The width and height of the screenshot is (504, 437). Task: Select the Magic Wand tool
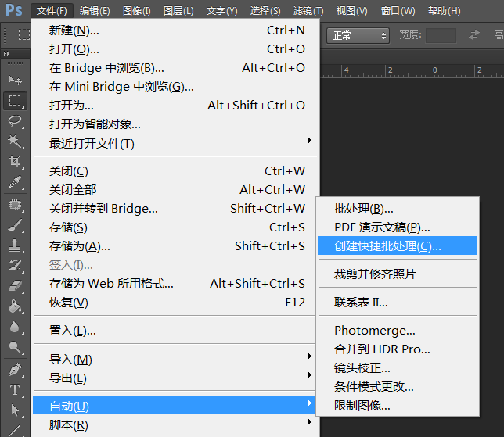(x=15, y=141)
